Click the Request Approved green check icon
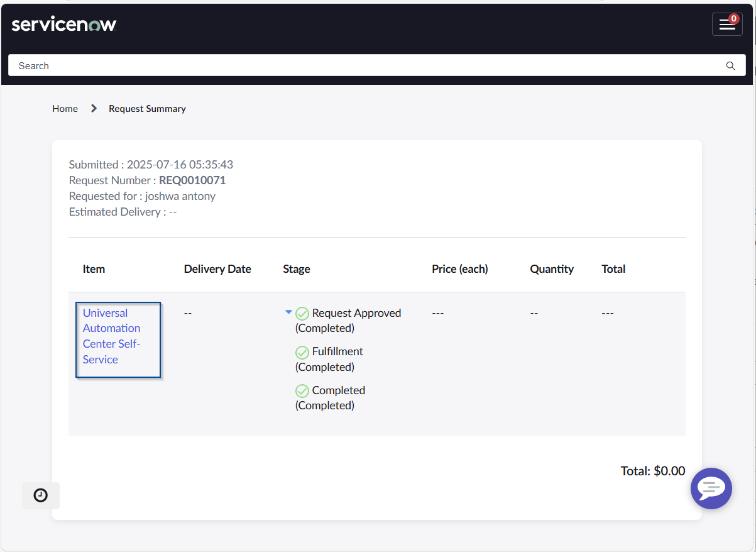756x552 pixels. 302,313
